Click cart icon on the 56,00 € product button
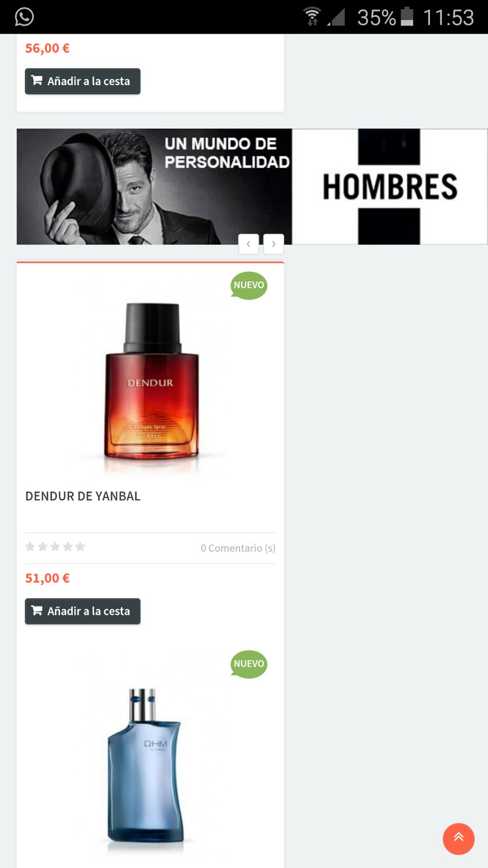 (x=37, y=80)
